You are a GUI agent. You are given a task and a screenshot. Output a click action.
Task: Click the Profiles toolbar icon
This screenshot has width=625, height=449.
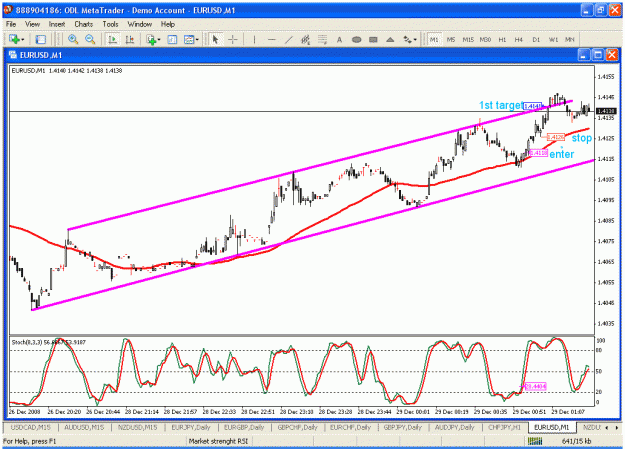click(40, 39)
